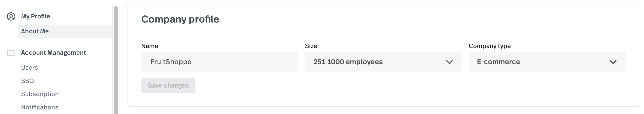This screenshot has height=114, width=644.
Task: Select About Me in the sidebar
Action: [35, 31]
